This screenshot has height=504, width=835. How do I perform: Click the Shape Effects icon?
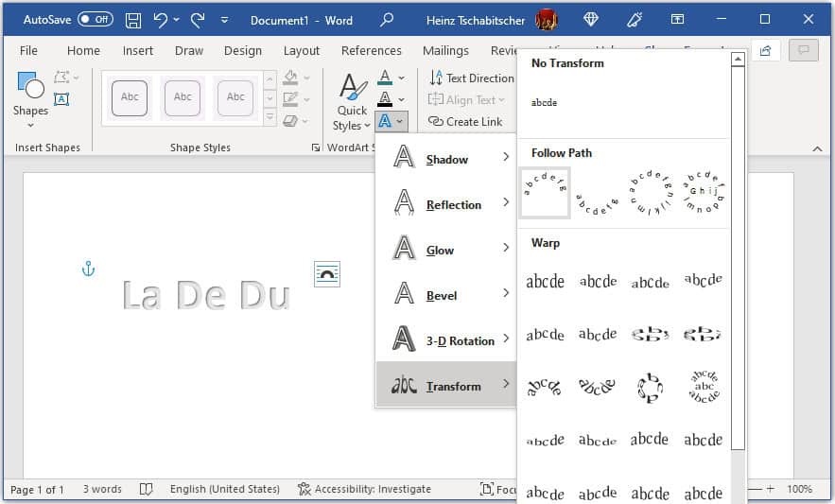[290, 121]
